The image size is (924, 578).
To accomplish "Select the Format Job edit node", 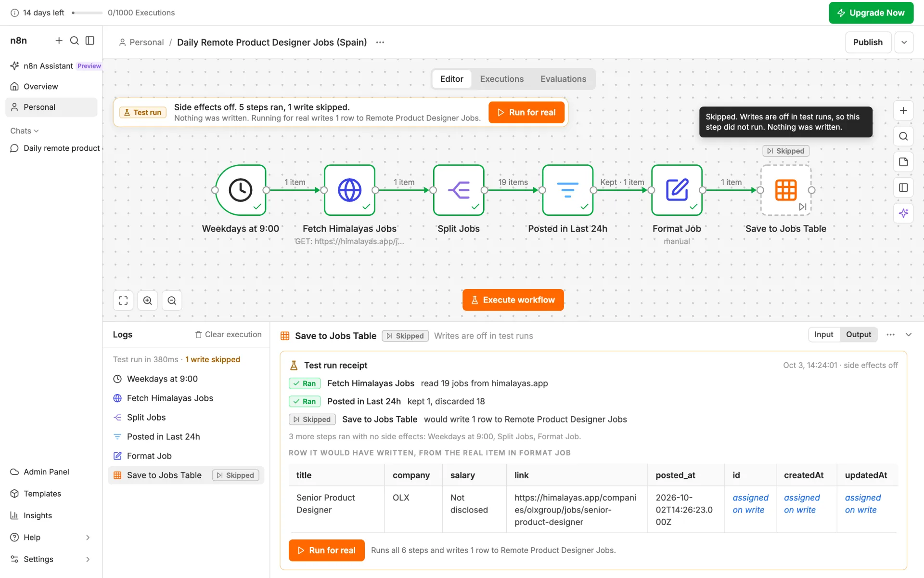I will point(677,190).
